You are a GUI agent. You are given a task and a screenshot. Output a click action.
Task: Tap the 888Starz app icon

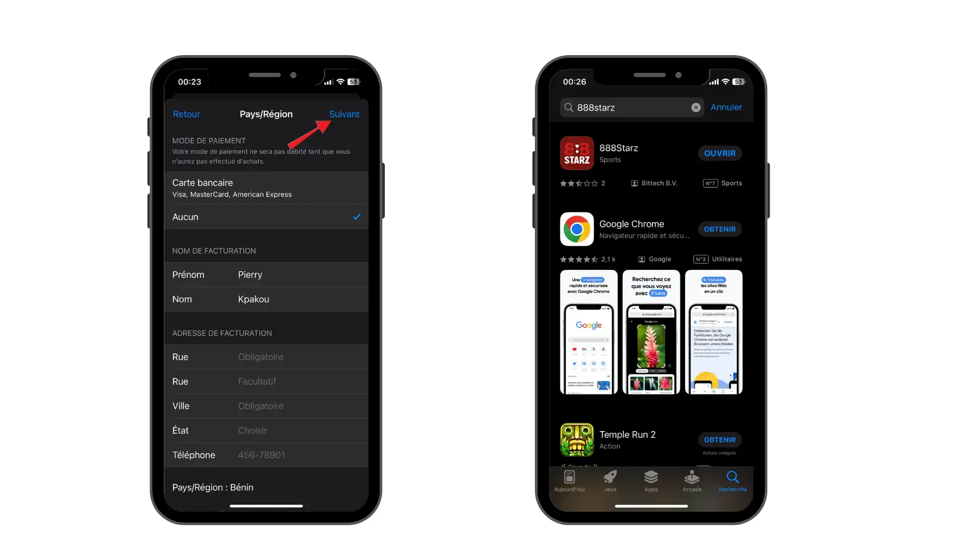click(576, 153)
